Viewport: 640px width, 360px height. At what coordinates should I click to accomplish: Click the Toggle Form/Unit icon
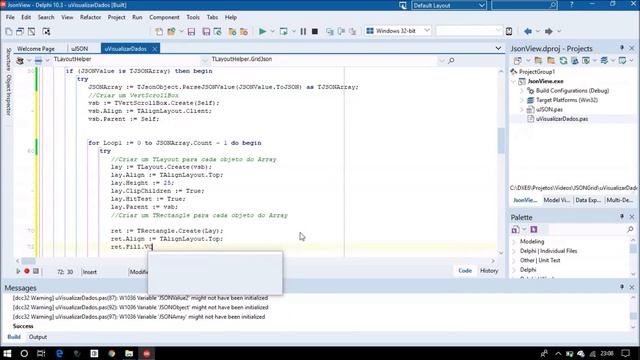(31, 31)
